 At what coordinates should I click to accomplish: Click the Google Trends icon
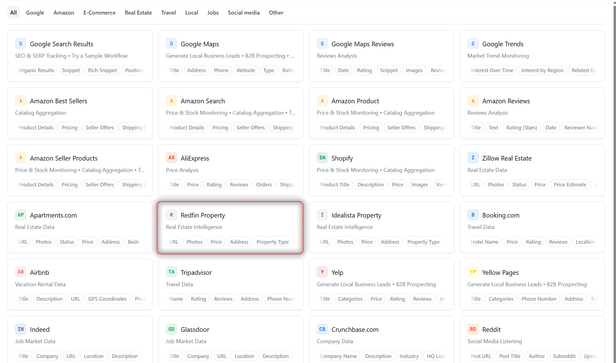coord(473,44)
